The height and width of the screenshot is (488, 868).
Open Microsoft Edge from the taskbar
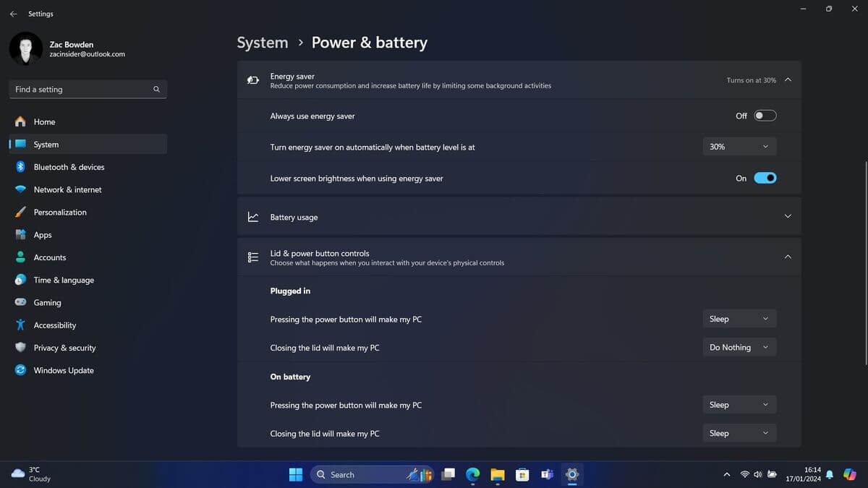[472, 474]
